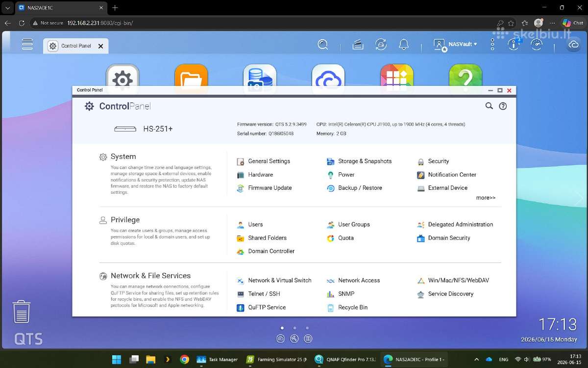Open the Network & File Services heading
The height and width of the screenshot is (368, 588).
150,276
